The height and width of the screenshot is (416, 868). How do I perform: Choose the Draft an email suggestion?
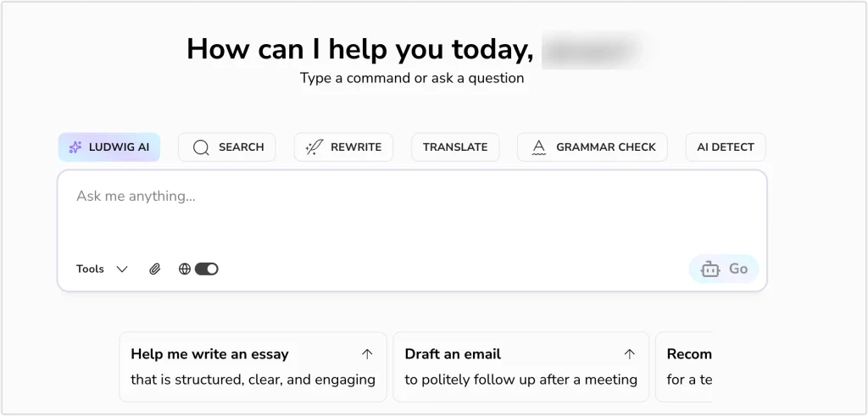coord(521,367)
